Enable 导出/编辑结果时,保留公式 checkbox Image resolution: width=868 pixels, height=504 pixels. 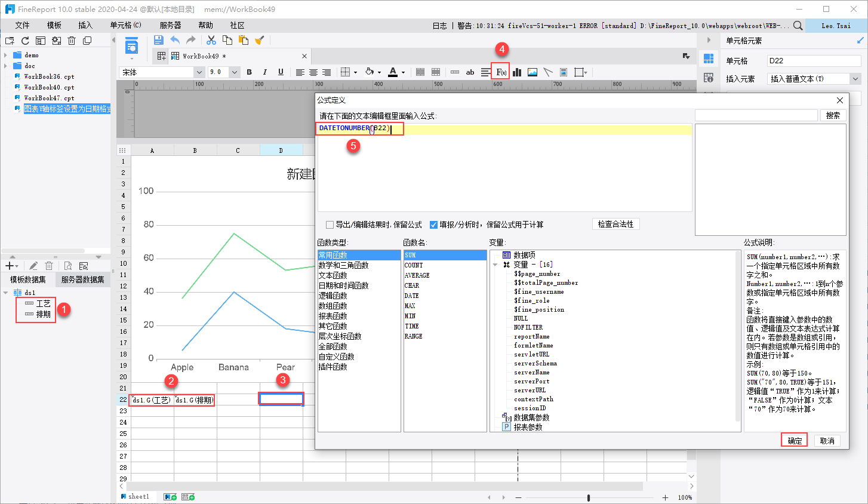coord(330,225)
